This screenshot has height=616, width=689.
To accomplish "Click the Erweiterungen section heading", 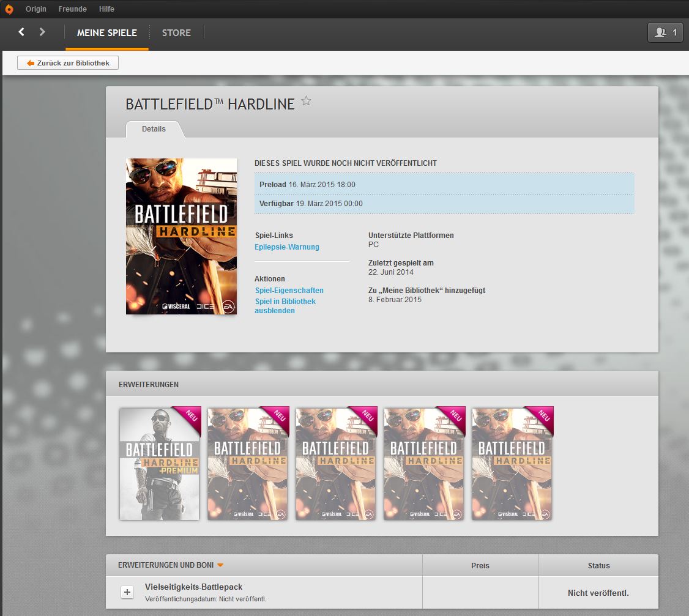I will coord(149,384).
